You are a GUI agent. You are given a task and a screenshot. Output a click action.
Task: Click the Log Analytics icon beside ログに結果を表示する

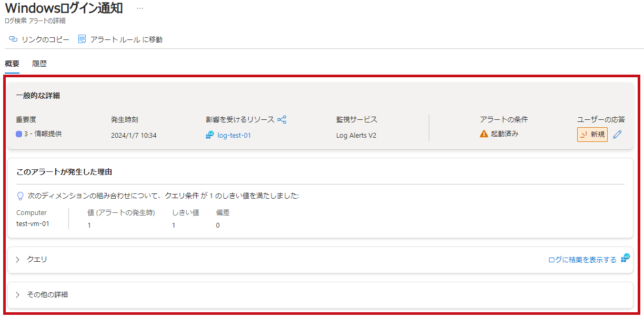tap(625, 258)
